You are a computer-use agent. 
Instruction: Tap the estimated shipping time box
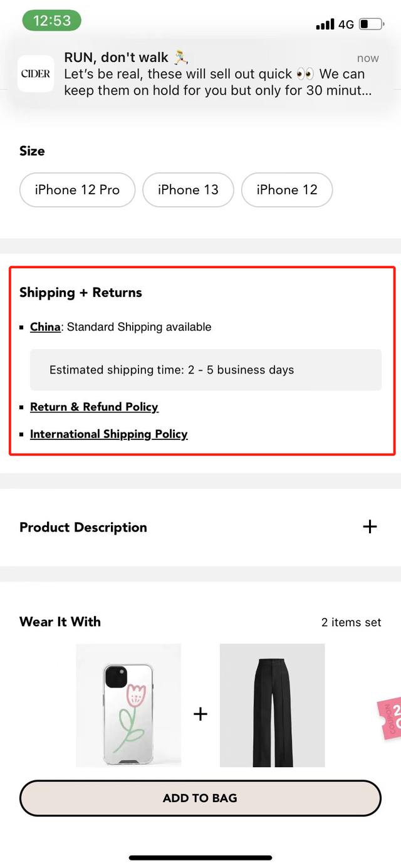pyautogui.click(x=206, y=370)
